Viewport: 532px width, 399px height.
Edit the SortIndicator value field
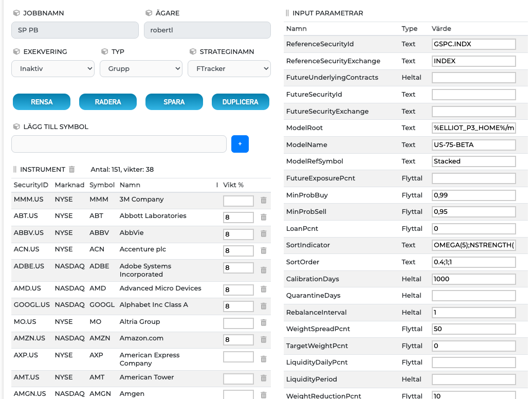(473, 245)
